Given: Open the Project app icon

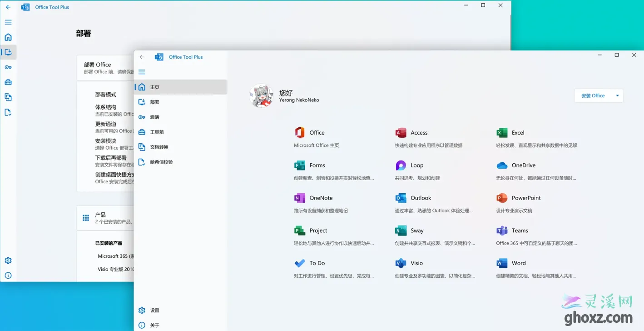Looking at the screenshot, I should pos(300,231).
